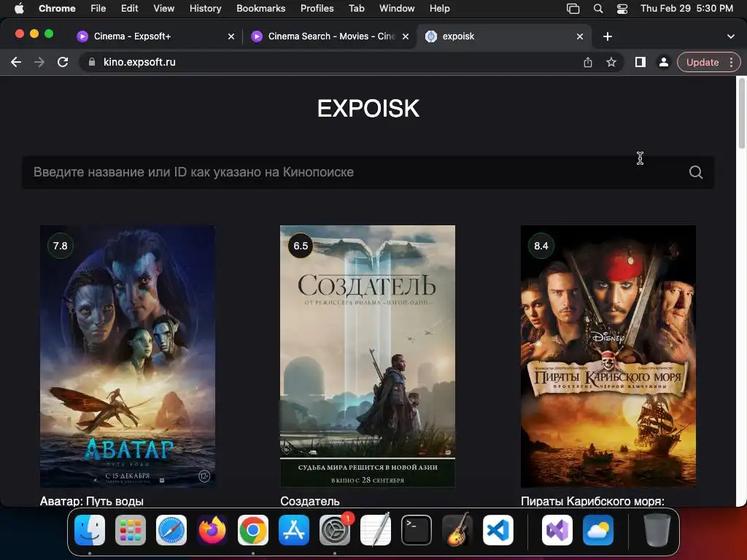Image resolution: width=747 pixels, height=560 pixels.
Task: Open the Tab menu
Action: click(x=356, y=8)
